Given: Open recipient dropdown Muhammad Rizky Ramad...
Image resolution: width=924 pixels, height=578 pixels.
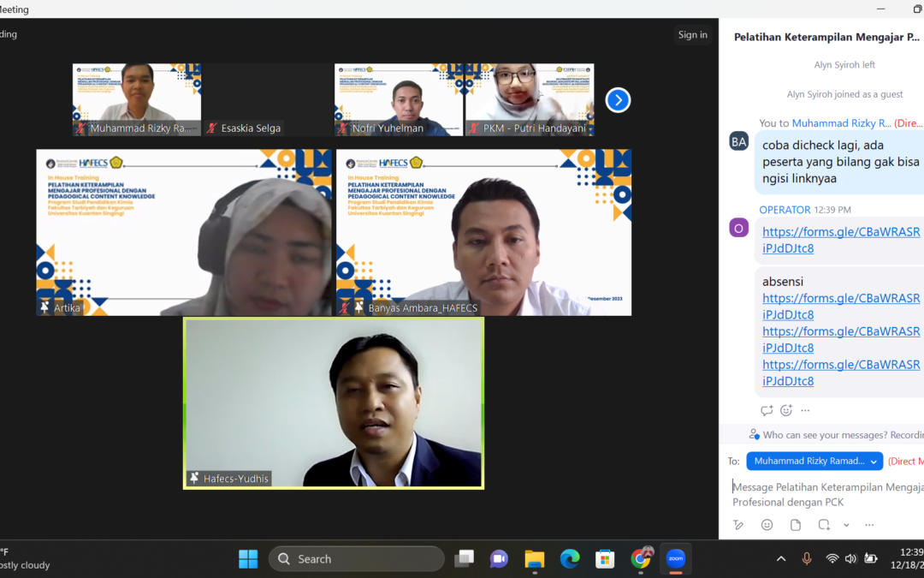Looking at the screenshot, I should pyautogui.click(x=814, y=462).
